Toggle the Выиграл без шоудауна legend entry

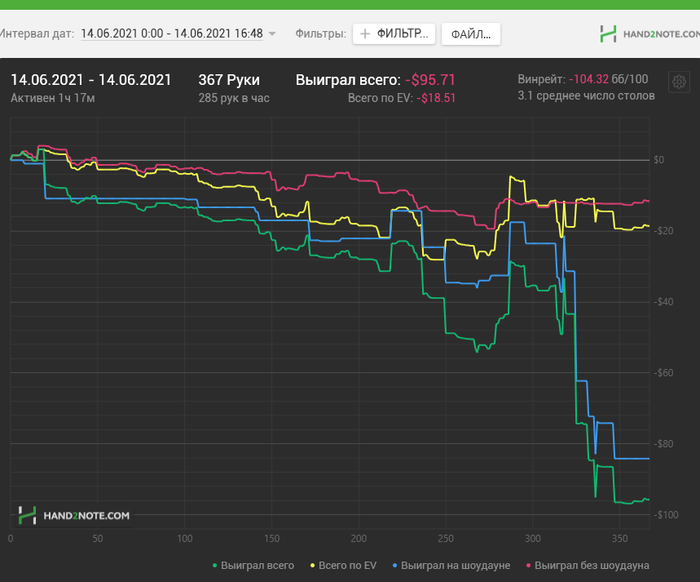[x=588, y=565]
